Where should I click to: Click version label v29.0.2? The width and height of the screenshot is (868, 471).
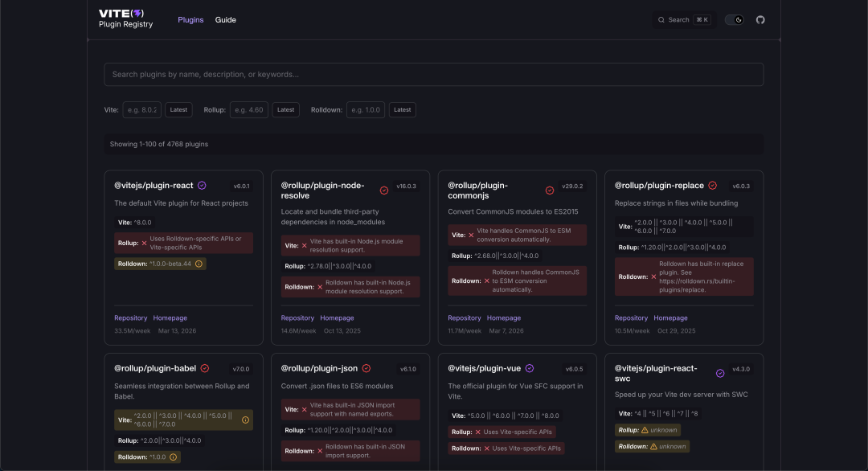point(572,186)
